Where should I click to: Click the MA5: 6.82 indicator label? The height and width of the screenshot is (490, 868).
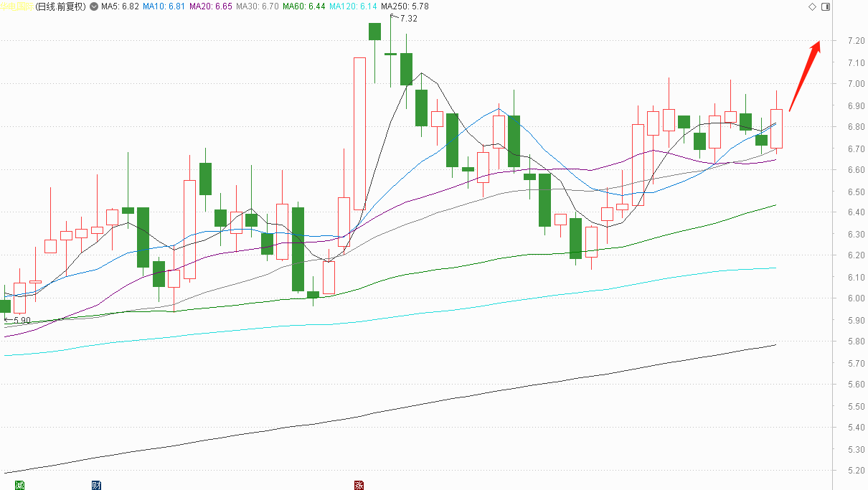click(120, 6)
